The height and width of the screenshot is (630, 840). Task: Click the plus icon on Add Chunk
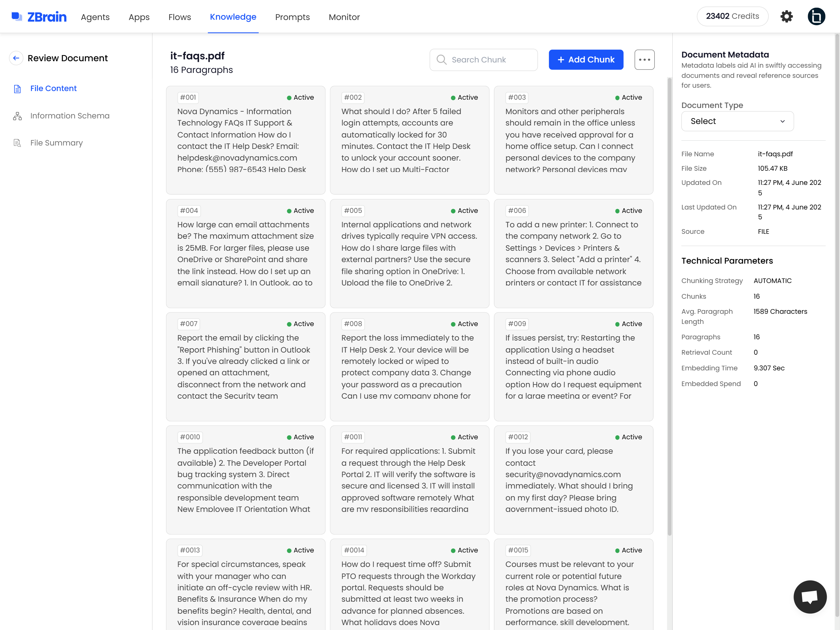[x=561, y=60]
